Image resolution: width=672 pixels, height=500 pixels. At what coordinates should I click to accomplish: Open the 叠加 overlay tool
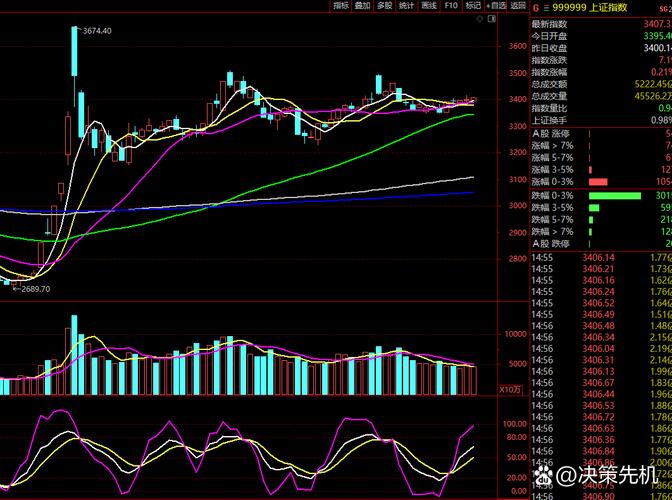362,6
